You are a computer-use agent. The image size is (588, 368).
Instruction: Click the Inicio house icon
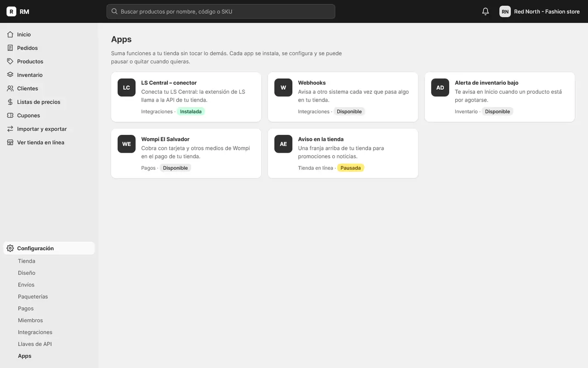(x=10, y=34)
